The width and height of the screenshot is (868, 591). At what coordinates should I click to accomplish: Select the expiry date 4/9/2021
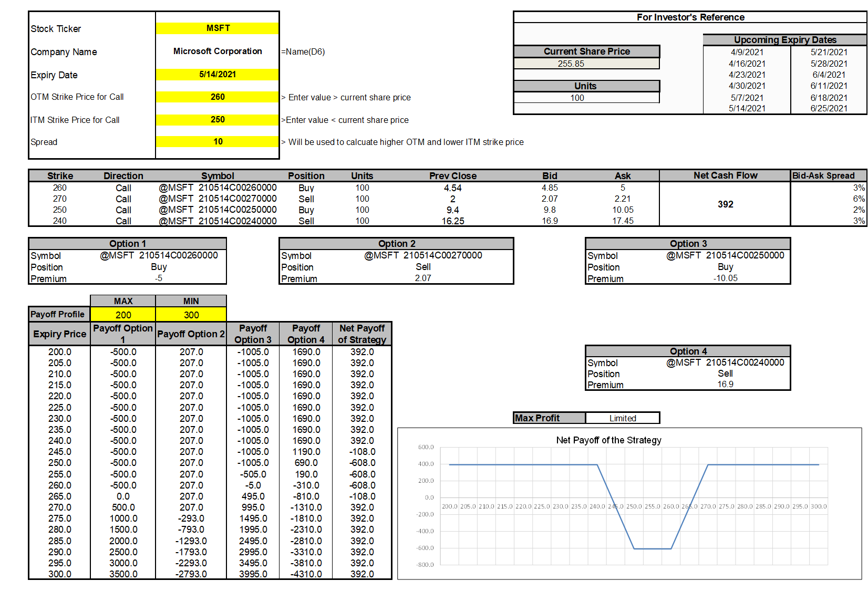point(747,52)
